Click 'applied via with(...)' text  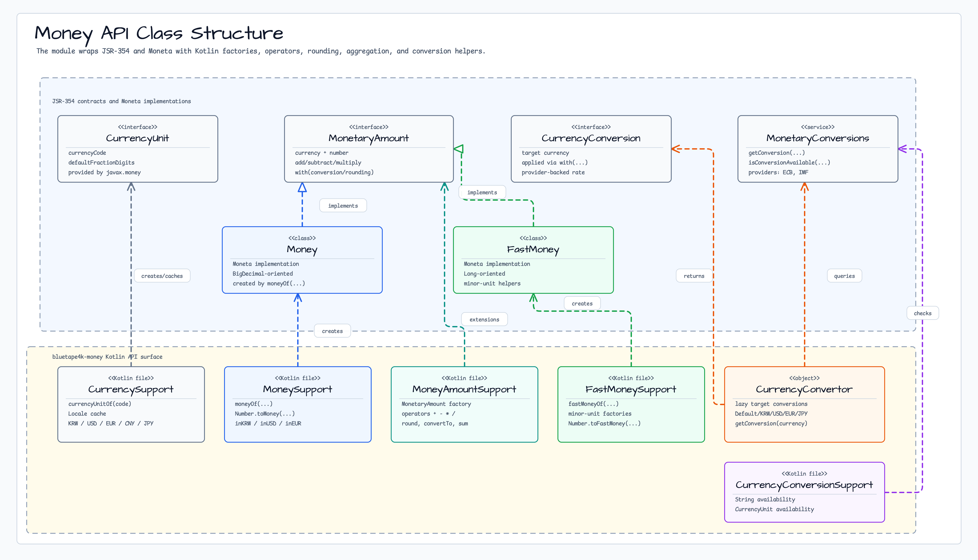555,162
